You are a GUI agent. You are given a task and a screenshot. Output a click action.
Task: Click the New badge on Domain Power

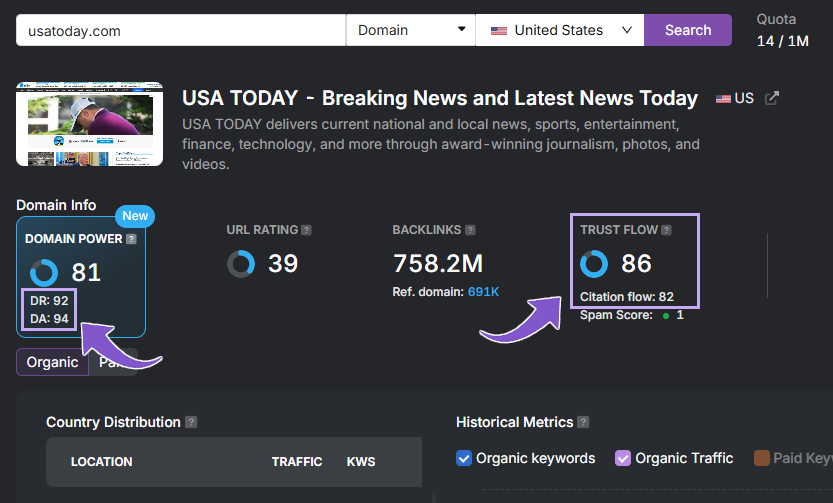pyautogui.click(x=135, y=216)
